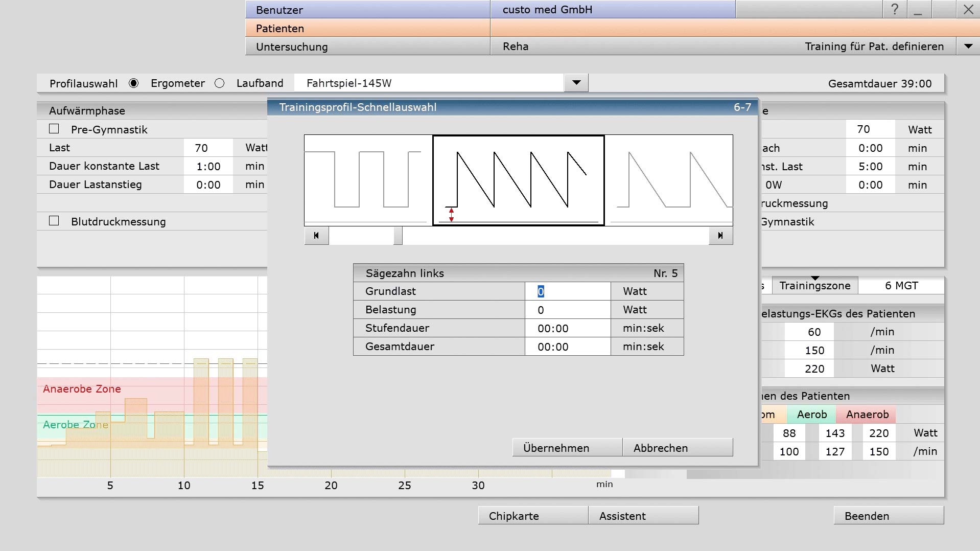
Task: Click the 6 MGT field
Action: pos(901,286)
